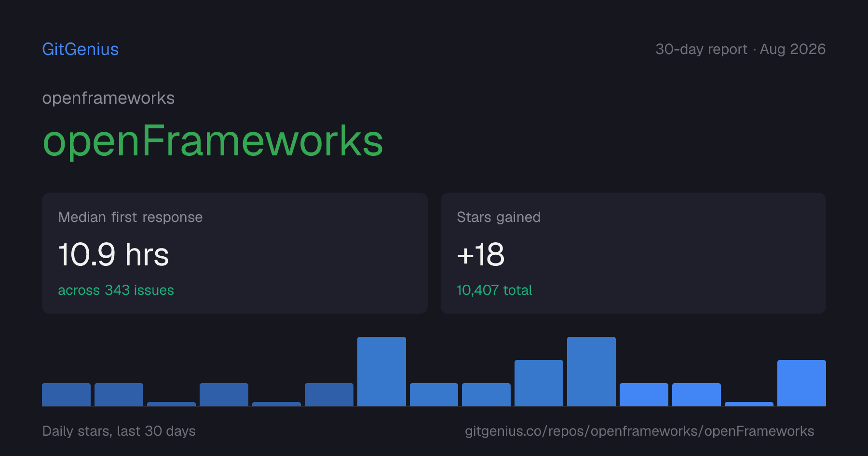Click the "30-day report · Aug 2026" label
Image resolution: width=868 pixels, height=456 pixels.
(x=741, y=49)
